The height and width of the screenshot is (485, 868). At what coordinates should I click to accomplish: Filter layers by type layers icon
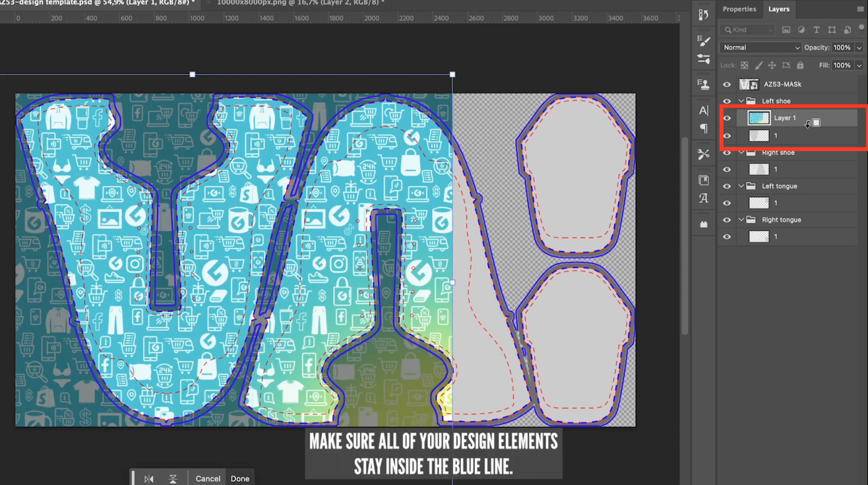(816, 30)
